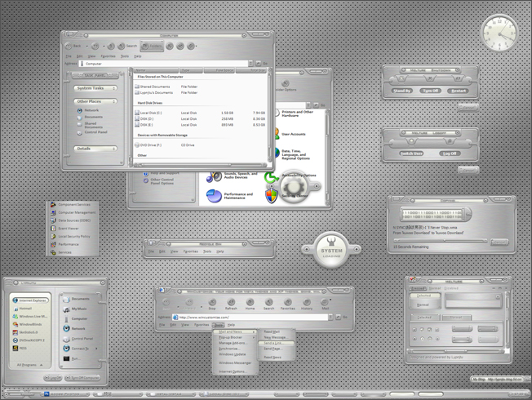
Task: Select the leftmost radio button in the skin preview panel
Action: coord(415,339)
